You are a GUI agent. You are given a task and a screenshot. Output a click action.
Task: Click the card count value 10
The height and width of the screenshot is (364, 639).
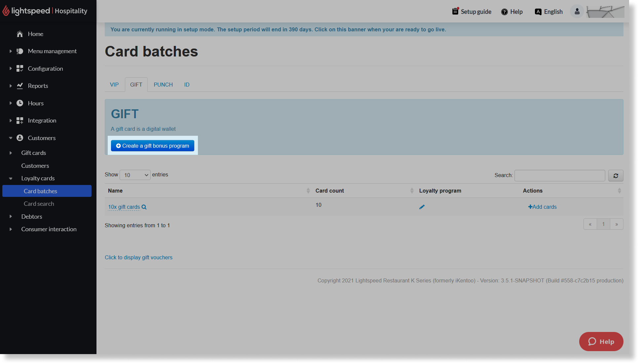tap(319, 205)
